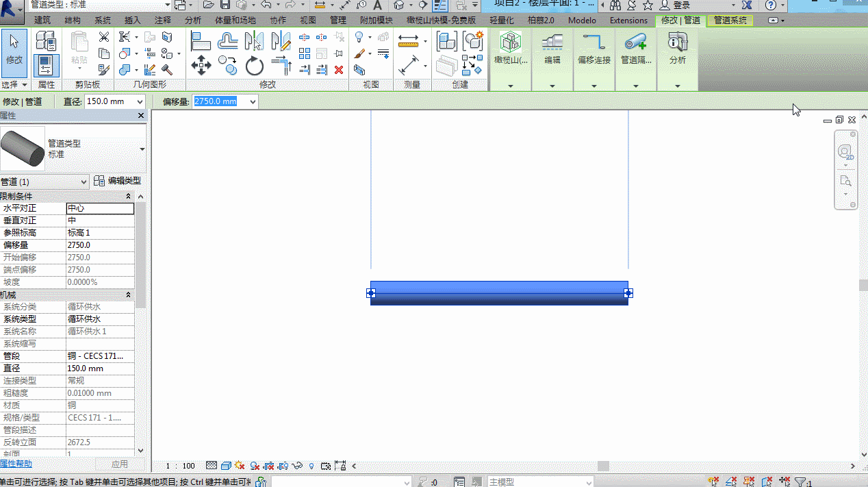Choose the Align tool in Modify panel

pyautogui.click(x=201, y=40)
